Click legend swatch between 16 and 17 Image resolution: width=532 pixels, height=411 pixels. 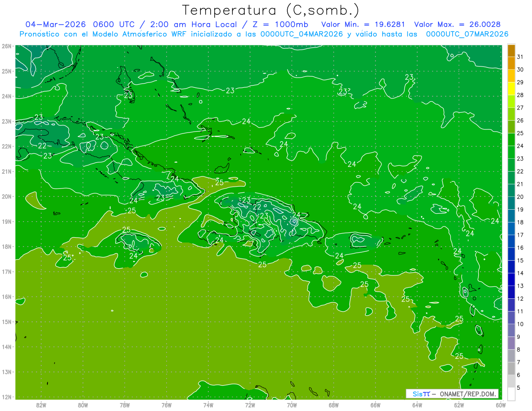pyautogui.click(x=511, y=241)
